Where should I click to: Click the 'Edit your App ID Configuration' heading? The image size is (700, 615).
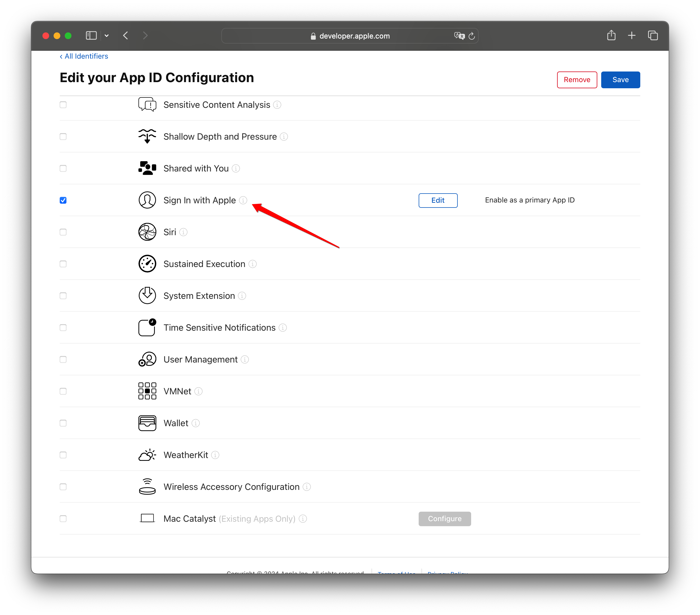pyautogui.click(x=157, y=78)
